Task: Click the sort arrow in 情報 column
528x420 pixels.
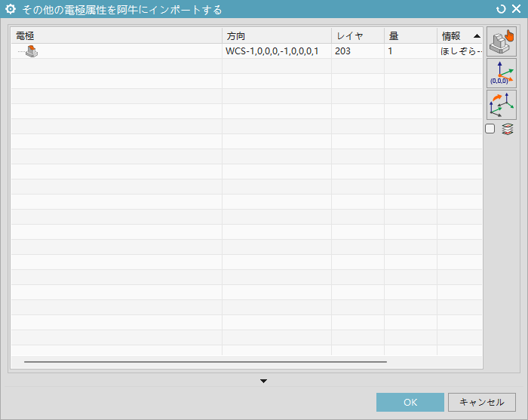Action: 477,36
